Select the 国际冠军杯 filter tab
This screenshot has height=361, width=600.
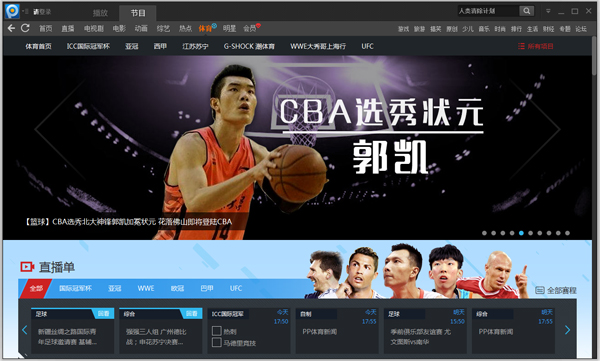(75, 288)
